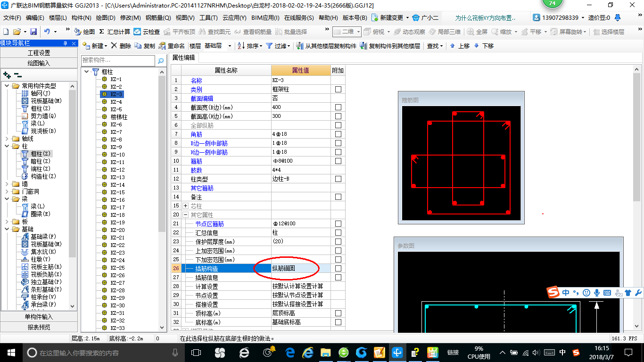Click the 复制 copy button
This screenshot has height=362, width=644.
145,46
